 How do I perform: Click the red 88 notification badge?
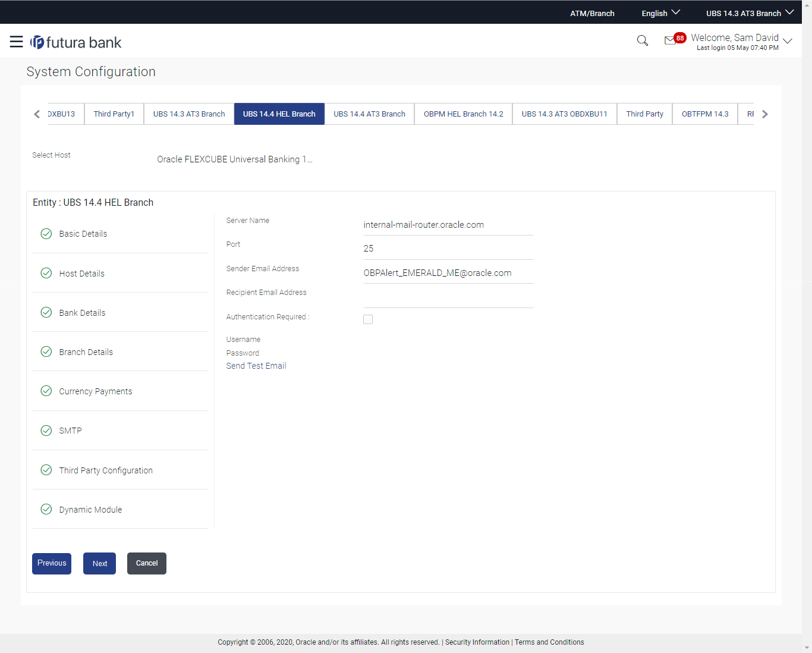(680, 37)
